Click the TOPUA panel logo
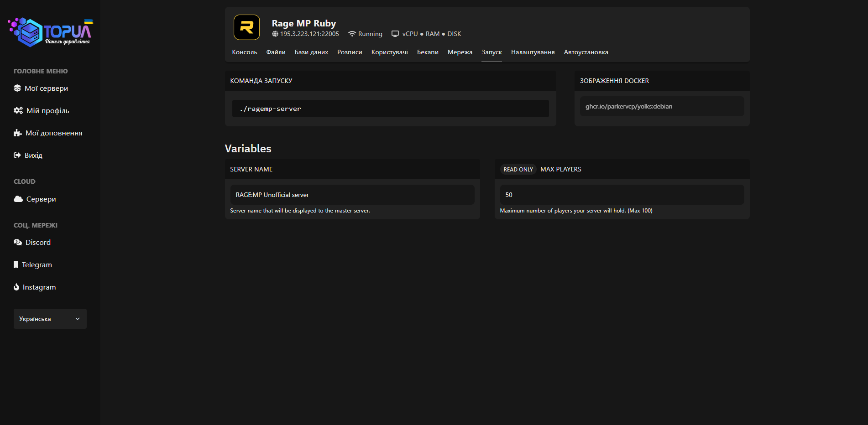Screen dimensions: 868x425 click(50, 32)
